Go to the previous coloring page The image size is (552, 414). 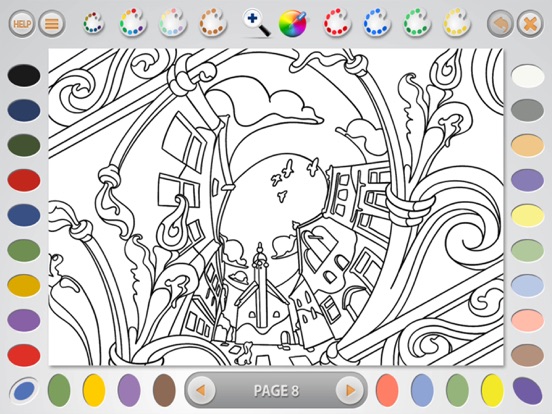[x=201, y=390]
